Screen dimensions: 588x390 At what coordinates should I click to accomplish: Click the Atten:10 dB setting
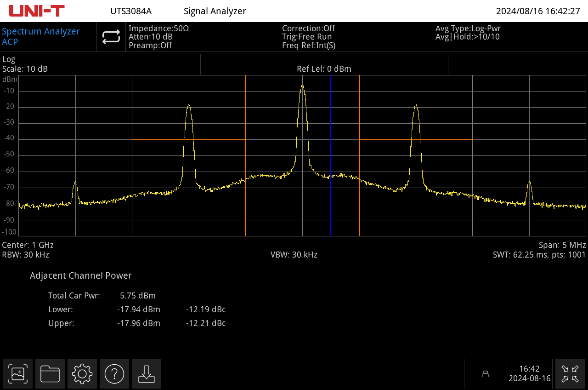[151, 37]
